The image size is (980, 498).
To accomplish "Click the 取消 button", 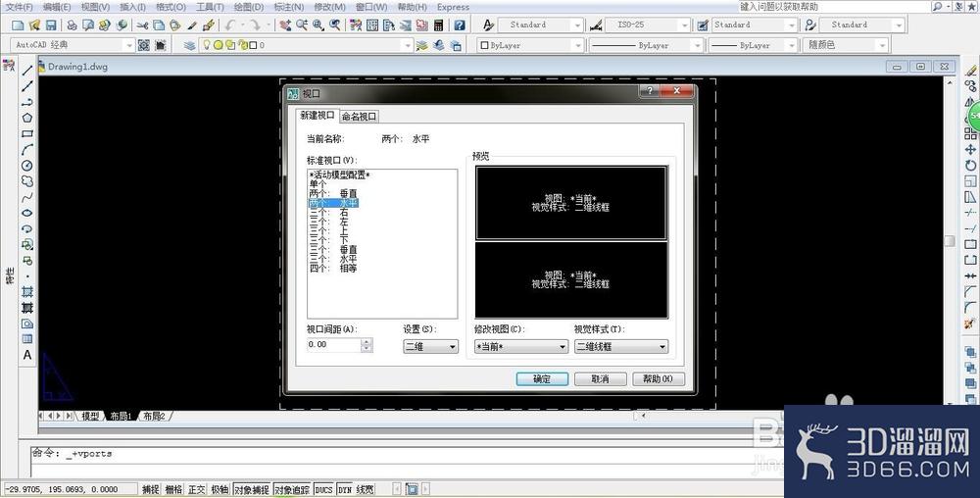I will pyautogui.click(x=600, y=379).
